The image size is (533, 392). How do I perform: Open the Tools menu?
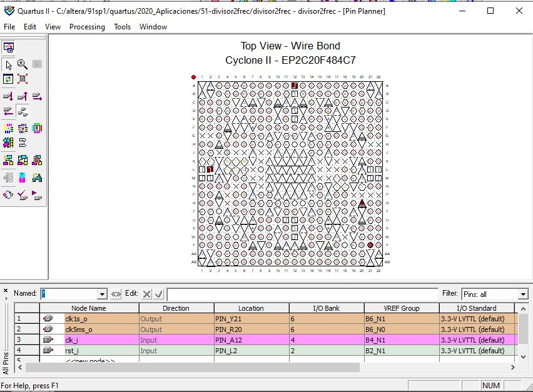pos(123,27)
